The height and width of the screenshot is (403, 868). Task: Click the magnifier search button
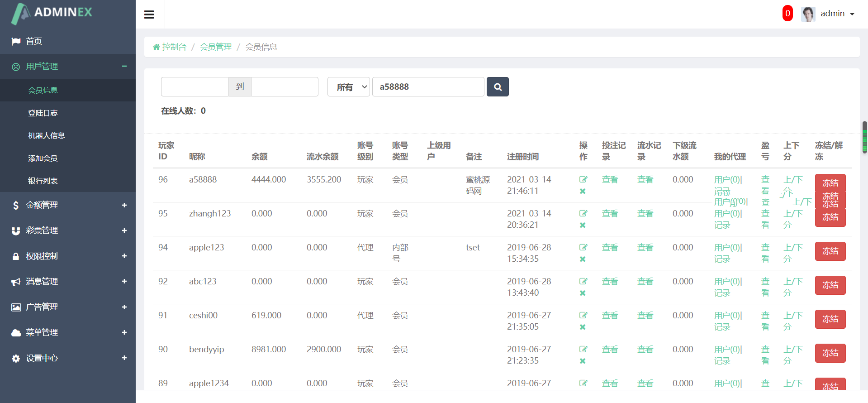pyautogui.click(x=498, y=87)
